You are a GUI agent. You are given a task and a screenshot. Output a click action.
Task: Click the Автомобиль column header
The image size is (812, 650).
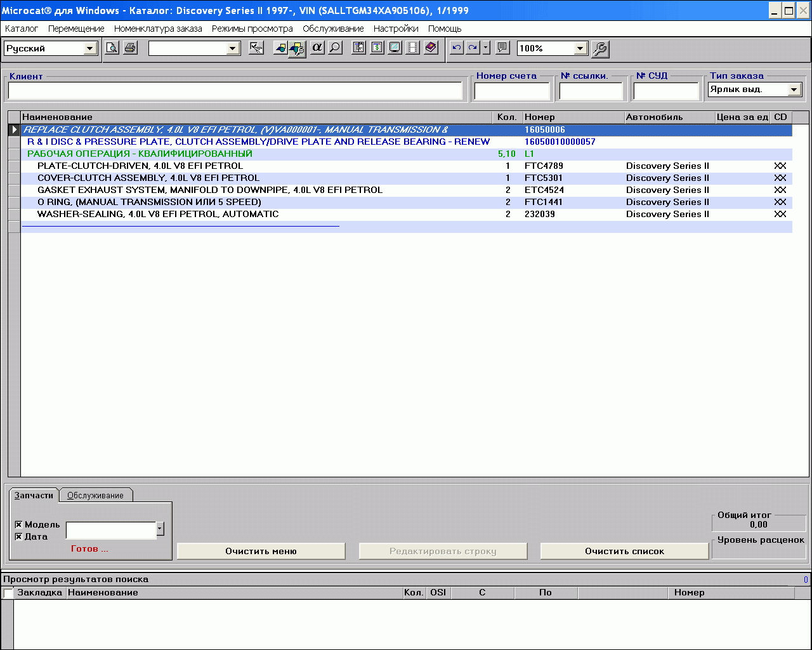(669, 117)
